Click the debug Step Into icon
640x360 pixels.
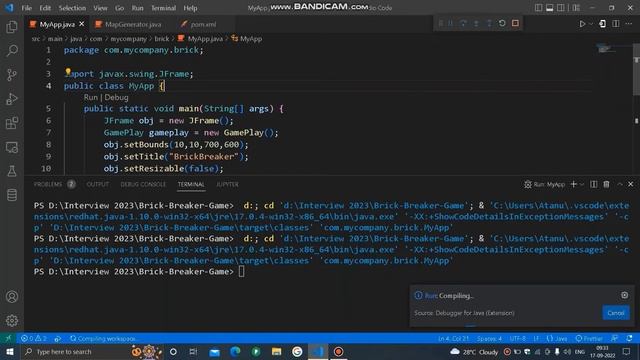[476, 23]
